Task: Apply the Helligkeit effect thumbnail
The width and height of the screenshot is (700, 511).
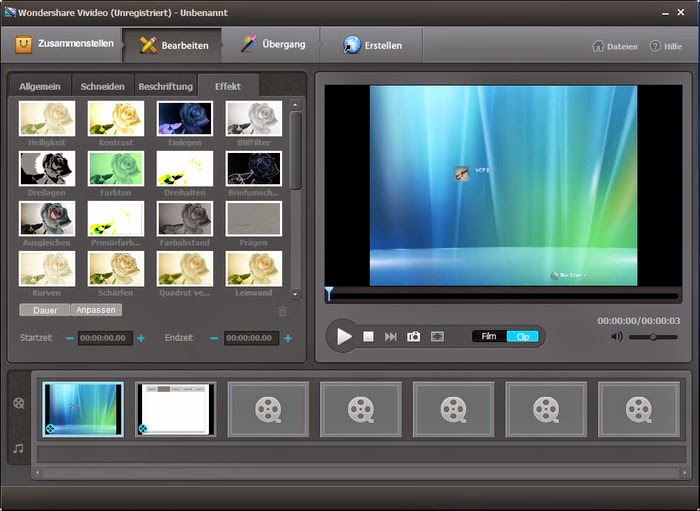Action: click(x=47, y=118)
